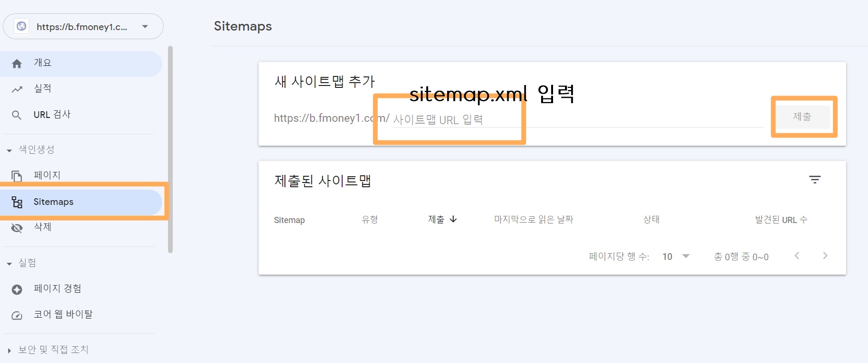This screenshot has height=363, width=868.
Task: Collapse the 색인생성 section
Action: pyautogui.click(x=9, y=150)
